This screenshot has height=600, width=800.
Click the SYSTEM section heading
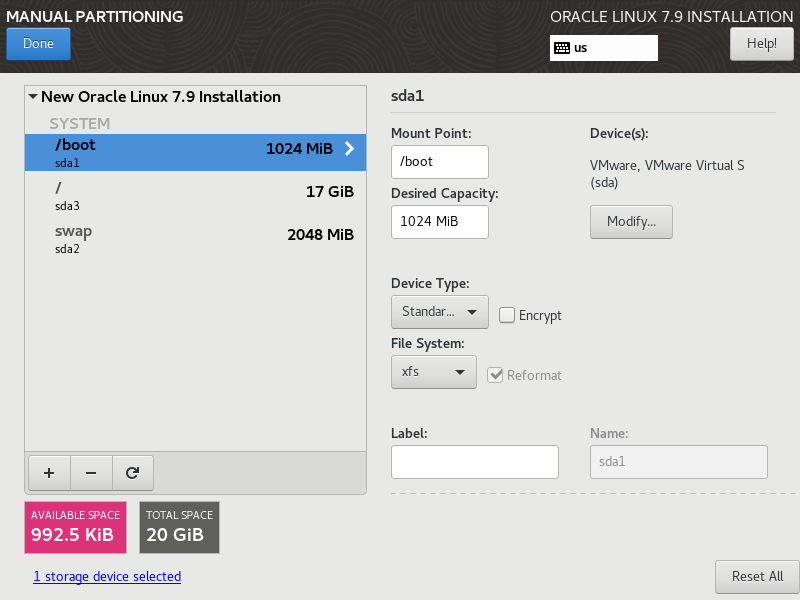pos(80,123)
